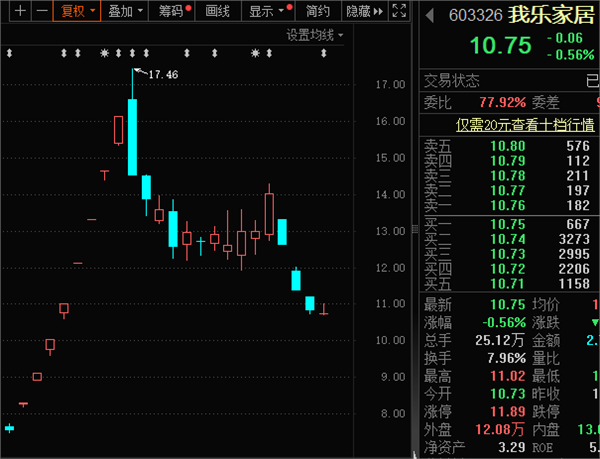This screenshot has width=600, height=459.
Task: Click the 隐藏 panel button
Action: coord(365,11)
